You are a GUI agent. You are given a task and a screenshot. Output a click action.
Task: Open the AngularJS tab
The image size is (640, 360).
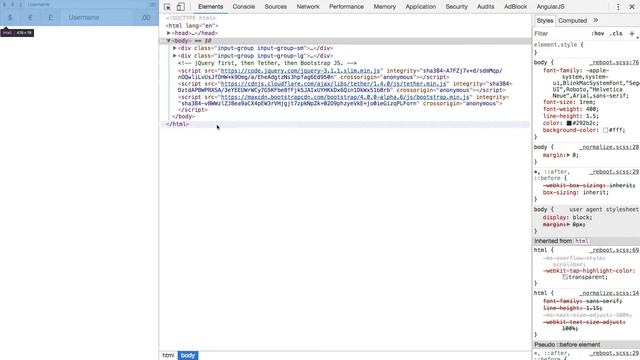pyautogui.click(x=551, y=7)
